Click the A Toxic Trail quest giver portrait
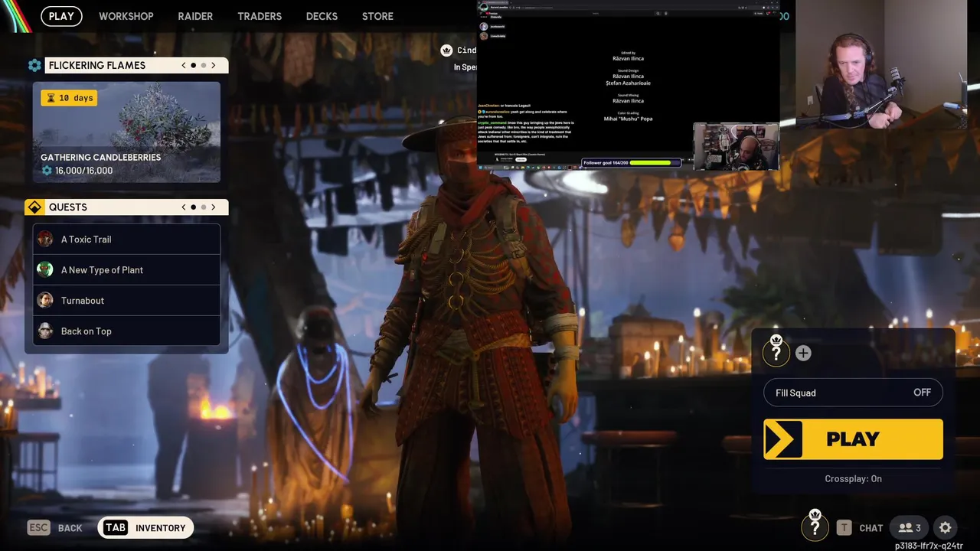This screenshot has height=551, width=980. (x=45, y=239)
